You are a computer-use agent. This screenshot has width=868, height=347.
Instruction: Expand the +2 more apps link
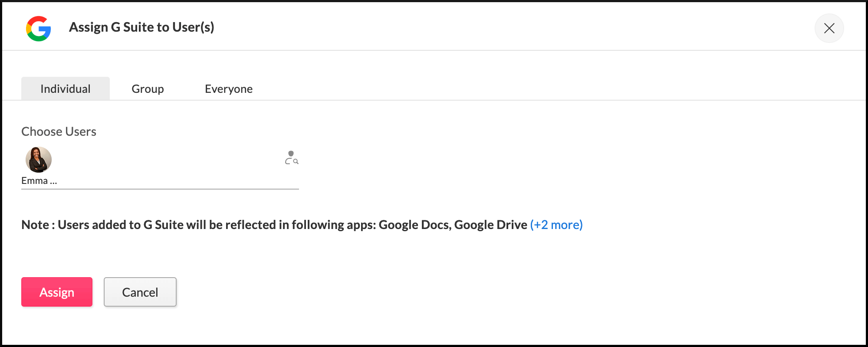(x=556, y=225)
